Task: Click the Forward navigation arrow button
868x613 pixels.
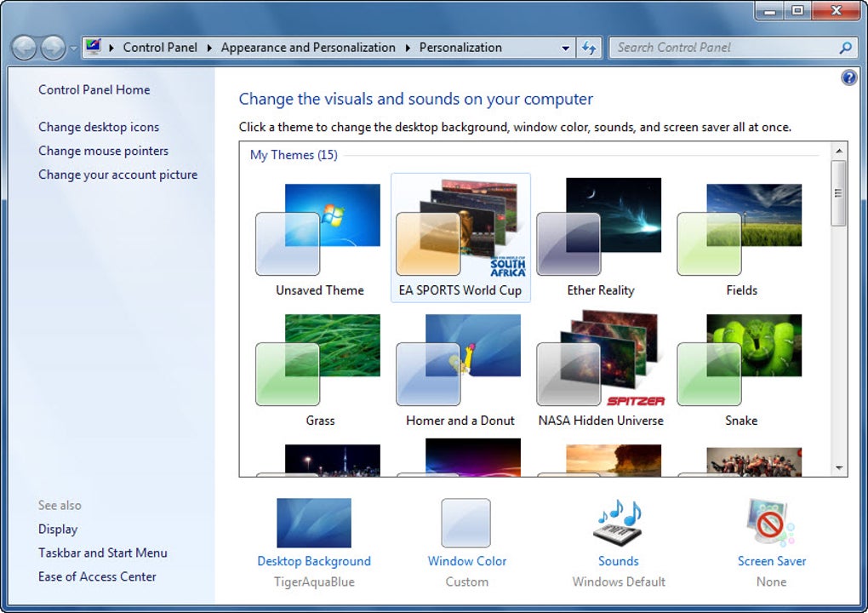Action: click(54, 49)
